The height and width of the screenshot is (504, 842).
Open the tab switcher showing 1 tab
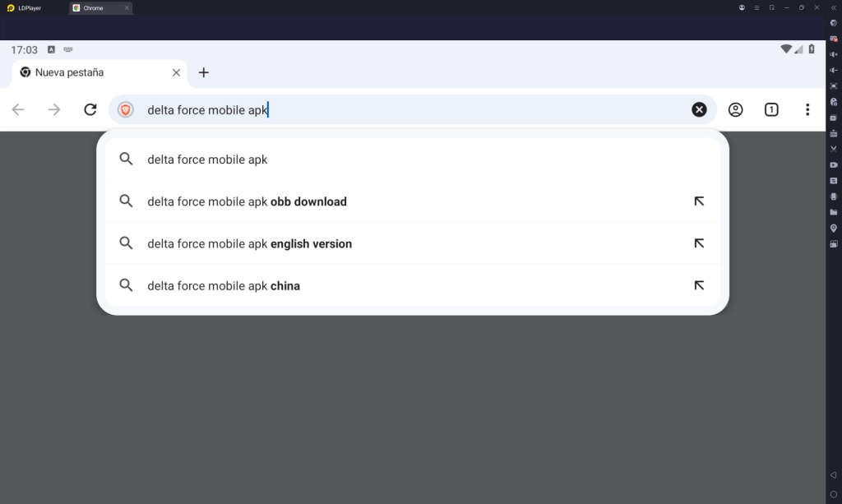771,109
